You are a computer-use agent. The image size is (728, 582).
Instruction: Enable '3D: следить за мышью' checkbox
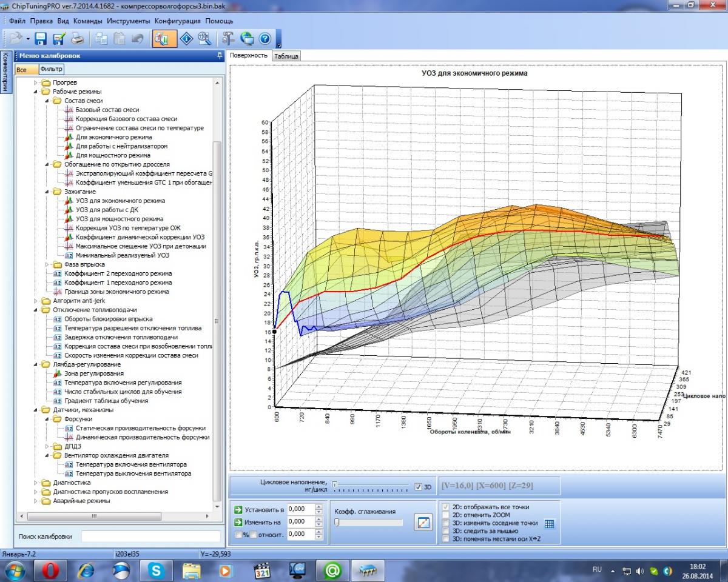[x=447, y=530]
